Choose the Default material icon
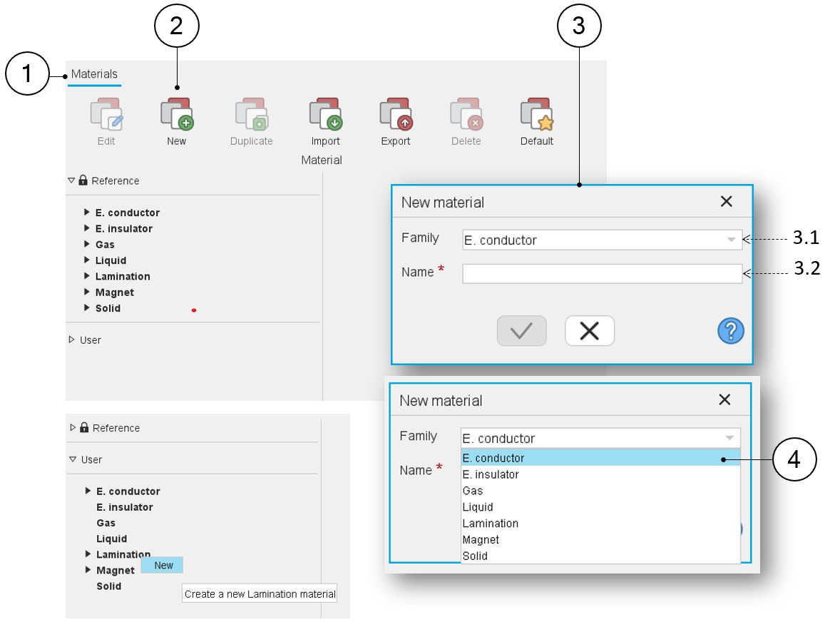Screen dimensions: 840x622 537,113
